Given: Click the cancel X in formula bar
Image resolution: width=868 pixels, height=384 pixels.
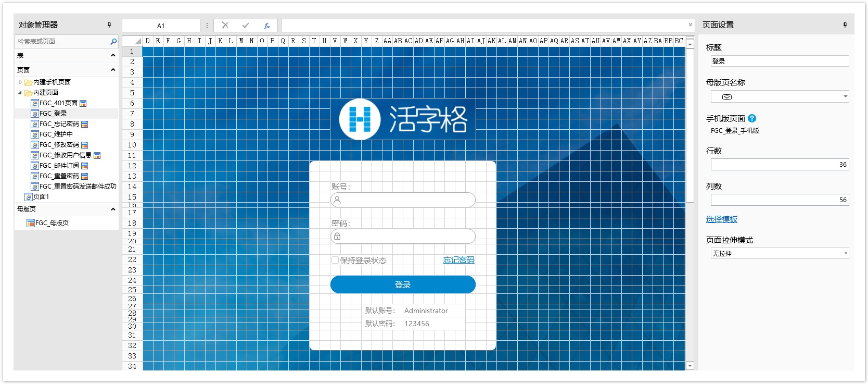Looking at the screenshot, I should click(x=225, y=25).
